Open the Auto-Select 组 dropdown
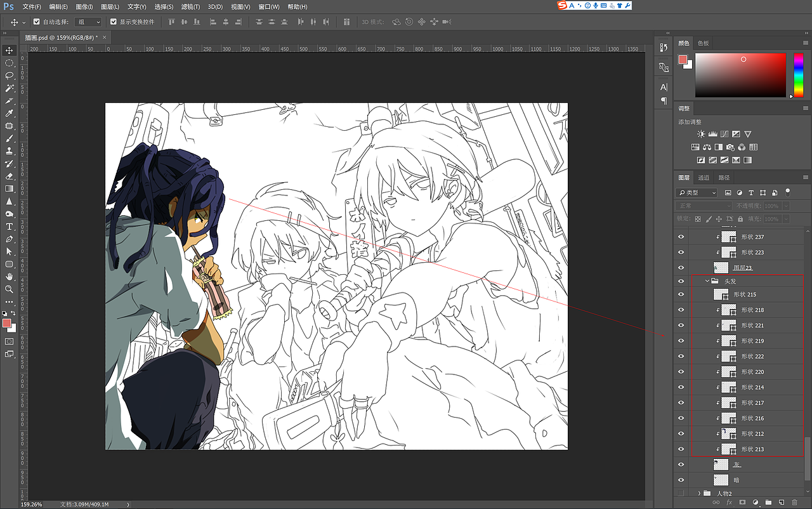The height and width of the screenshot is (509, 812). 88,22
